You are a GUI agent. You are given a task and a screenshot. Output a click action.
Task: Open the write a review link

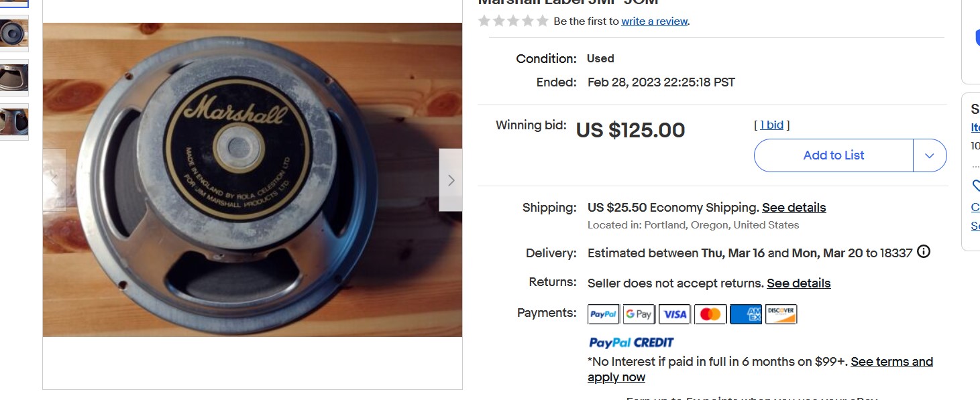point(654,21)
